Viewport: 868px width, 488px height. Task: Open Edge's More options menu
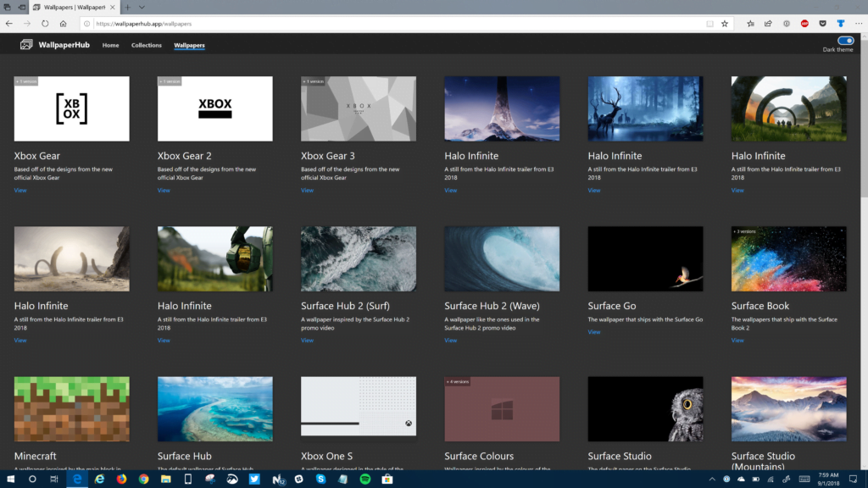click(860, 23)
